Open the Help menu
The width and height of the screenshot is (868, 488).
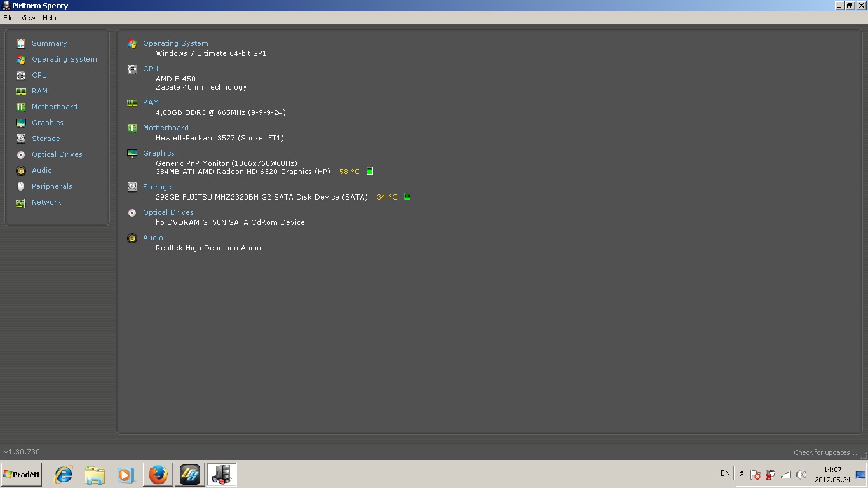tap(50, 18)
